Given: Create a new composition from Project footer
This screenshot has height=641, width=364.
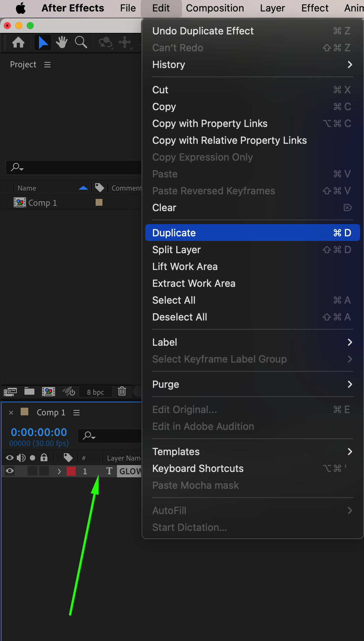Looking at the screenshot, I should click(49, 392).
